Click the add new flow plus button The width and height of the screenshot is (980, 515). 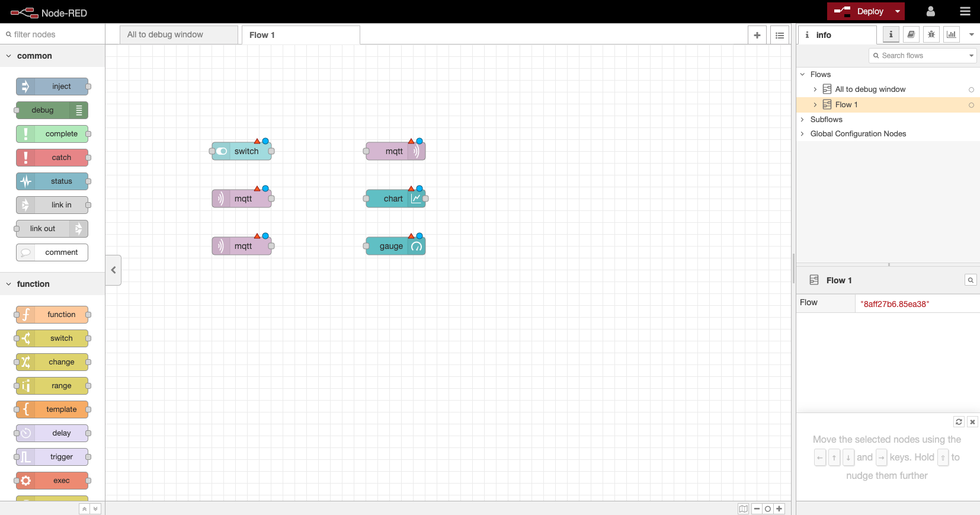coord(757,35)
